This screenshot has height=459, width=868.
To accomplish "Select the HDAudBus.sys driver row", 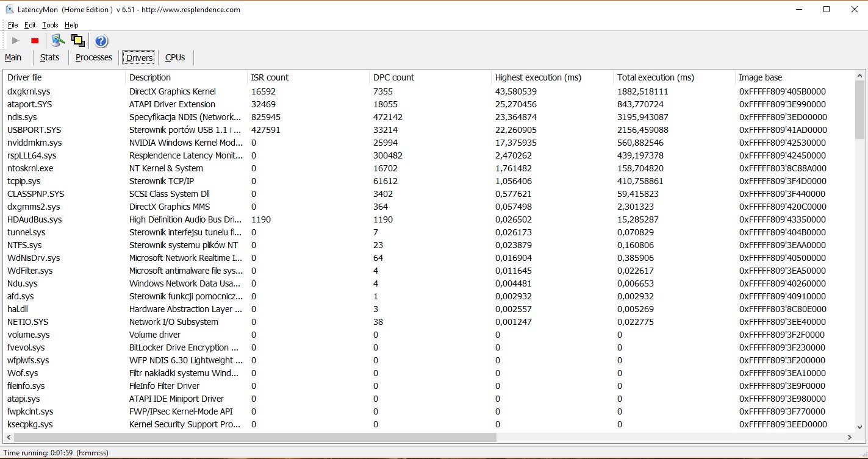I will pyautogui.click(x=429, y=219).
